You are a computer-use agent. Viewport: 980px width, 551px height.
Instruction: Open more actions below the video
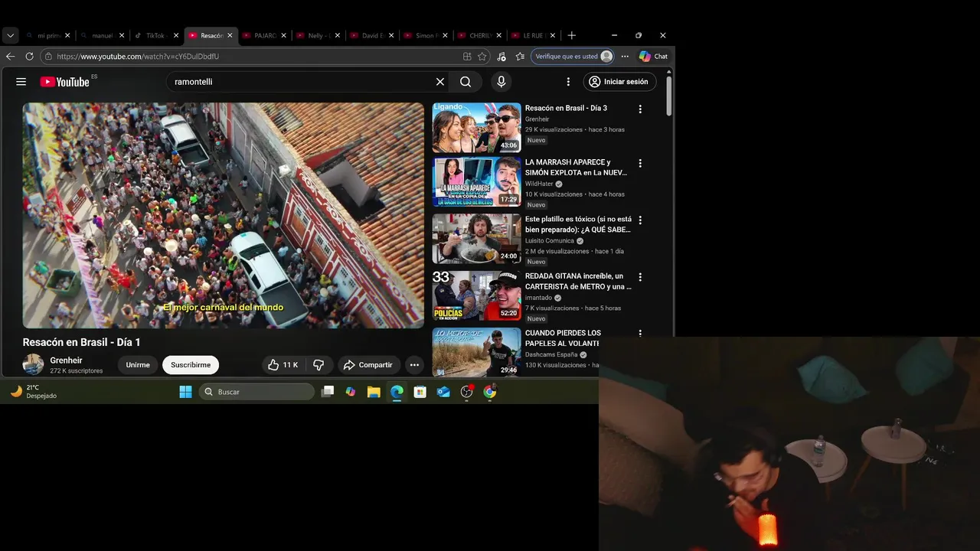click(414, 365)
